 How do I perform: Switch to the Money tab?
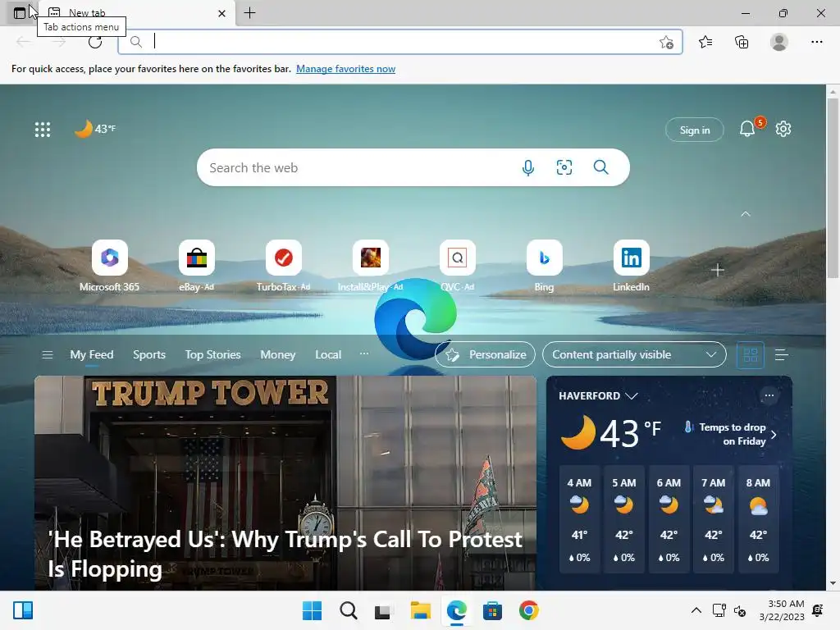coord(277,354)
